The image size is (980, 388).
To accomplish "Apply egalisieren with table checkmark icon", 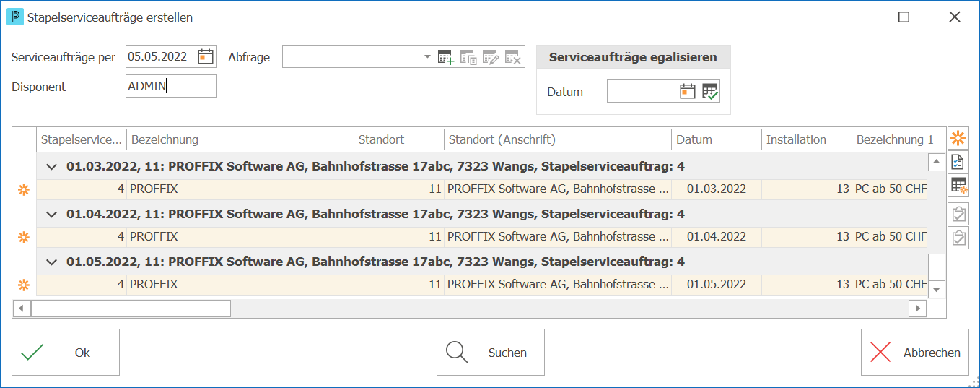I will pos(710,91).
